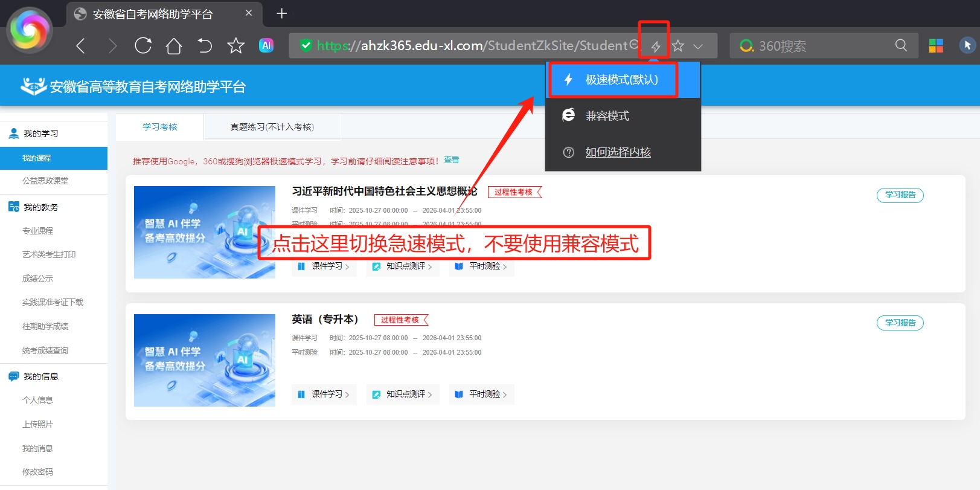Open 课件学习 for 习近平新时代 course
Viewport: 980px width, 490px height.
(x=324, y=266)
